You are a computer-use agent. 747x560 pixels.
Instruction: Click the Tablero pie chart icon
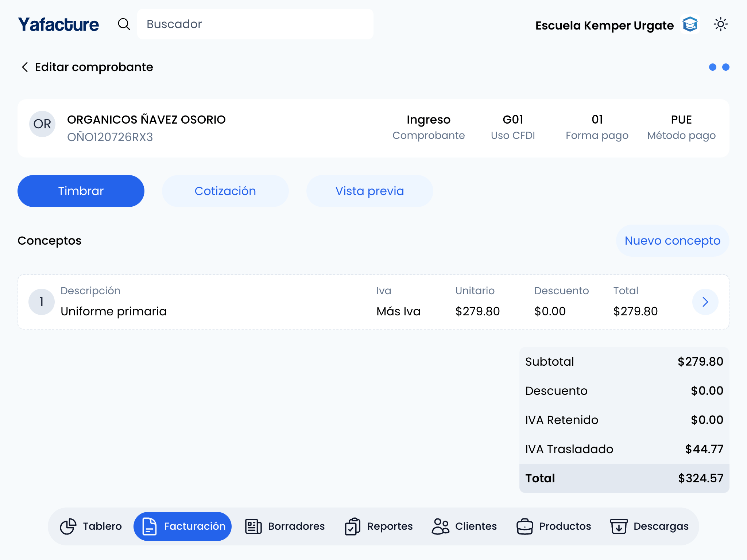point(68,526)
